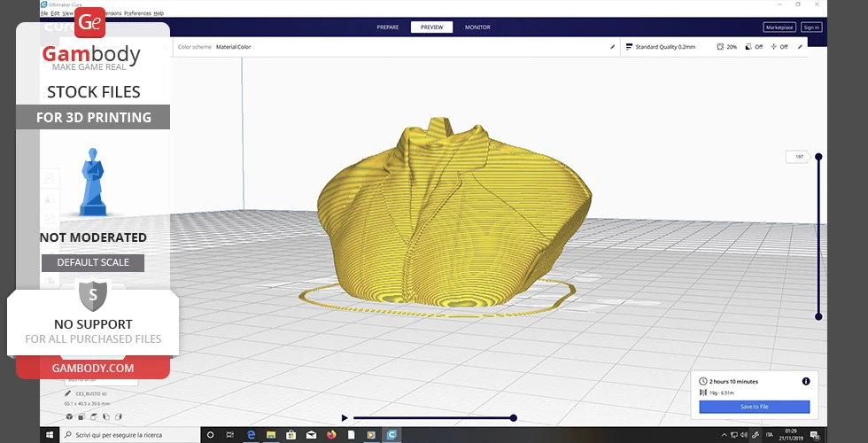Click the layer-profile icon before Standard Quality
868x443 pixels.
coord(629,47)
